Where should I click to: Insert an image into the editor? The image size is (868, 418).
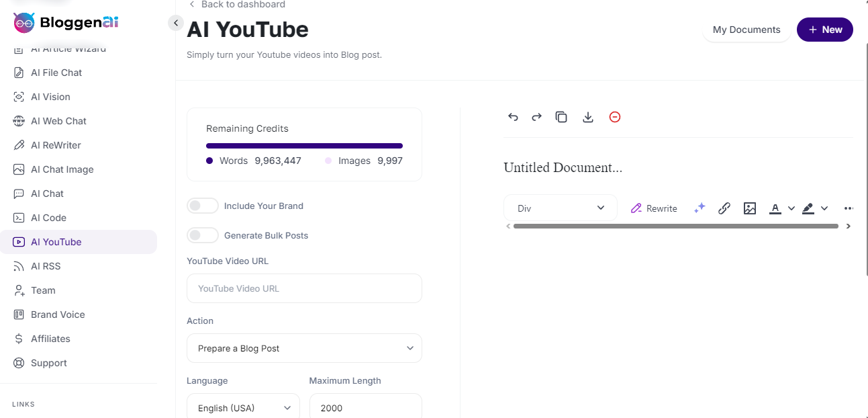[x=750, y=208]
